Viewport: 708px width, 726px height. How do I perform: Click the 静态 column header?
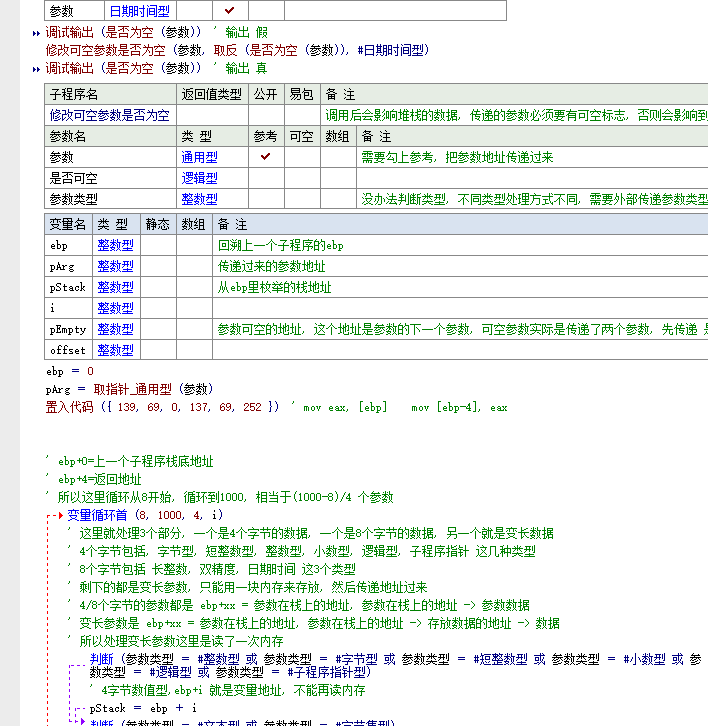coord(158,225)
